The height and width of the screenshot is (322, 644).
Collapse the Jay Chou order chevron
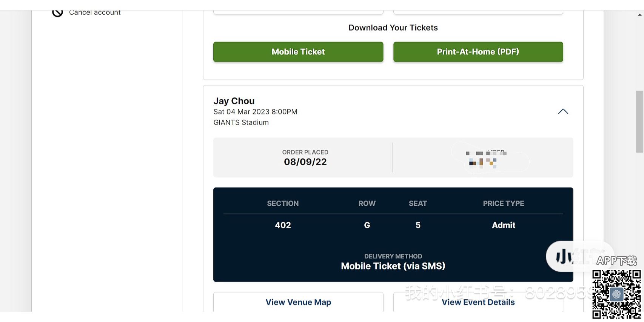[x=563, y=111]
